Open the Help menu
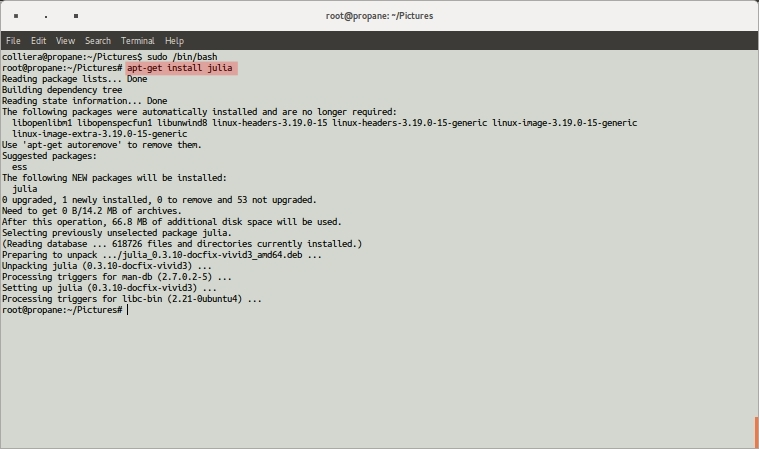Screen dimensions: 759x449 tap(174, 41)
